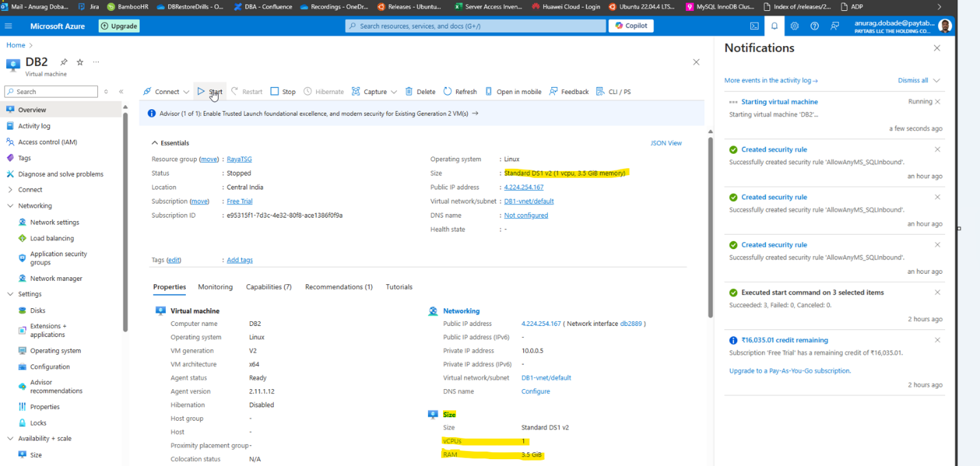The image size is (980, 466).
Task: Click the sidebar Search box
Action: (51, 91)
